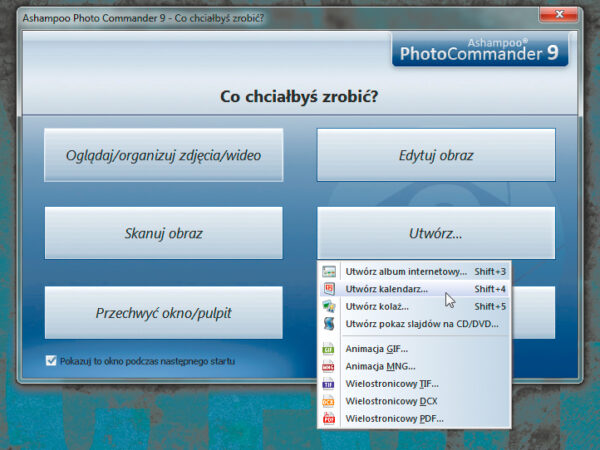Click the multipage TIF file icon
Screen dimensions: 600x450
(329, 383)
